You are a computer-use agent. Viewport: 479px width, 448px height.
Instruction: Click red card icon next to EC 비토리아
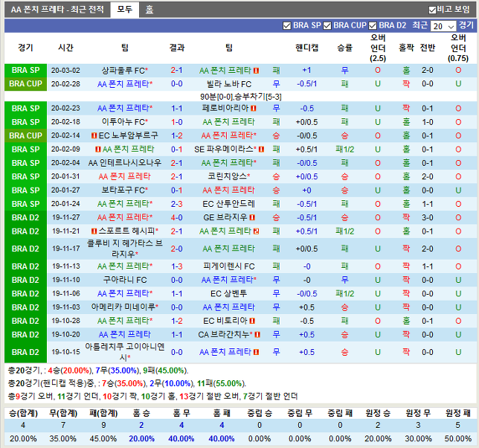(252, 321)
